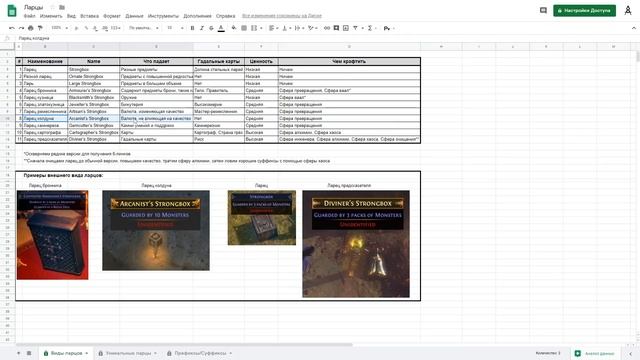Open the Формат menu
640x360 pixels.
112,16
